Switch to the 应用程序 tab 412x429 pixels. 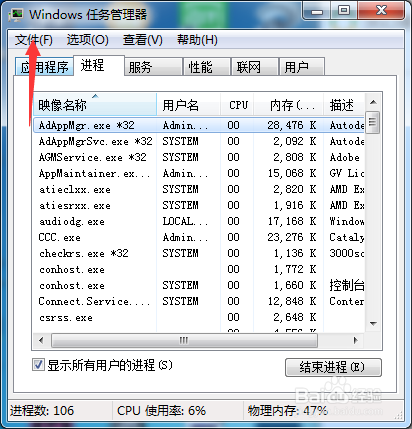point(44,67)
